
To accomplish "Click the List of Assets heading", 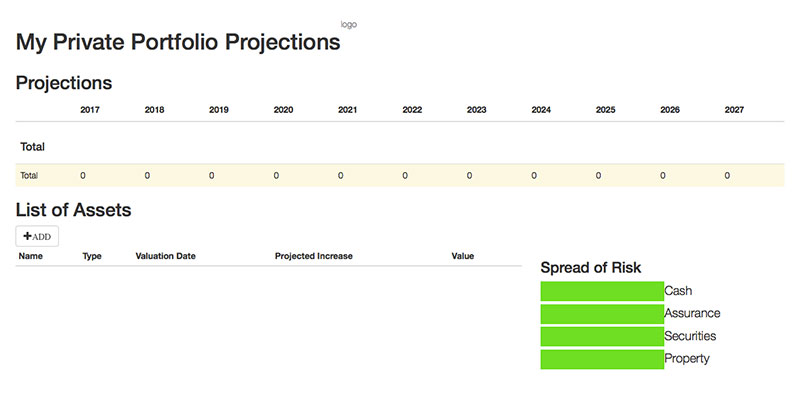I will 73,210.
